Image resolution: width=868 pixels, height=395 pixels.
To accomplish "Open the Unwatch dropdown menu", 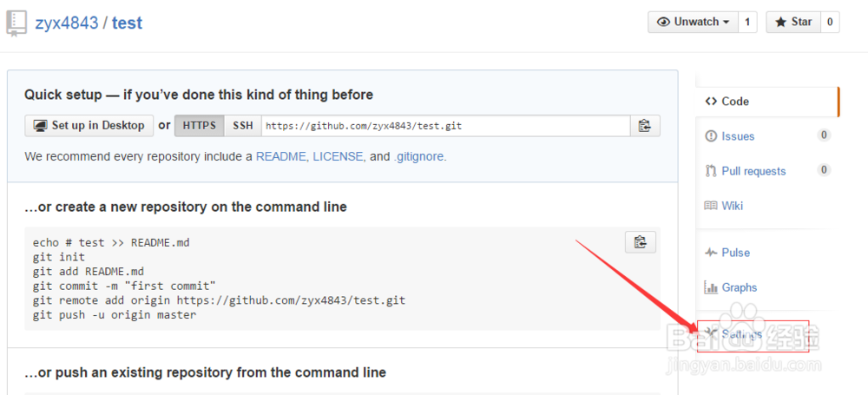I will pos(693,22).
